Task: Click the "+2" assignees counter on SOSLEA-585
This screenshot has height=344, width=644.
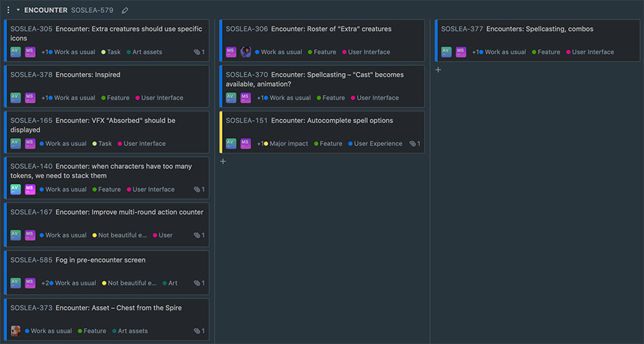Action: point(45,283)
